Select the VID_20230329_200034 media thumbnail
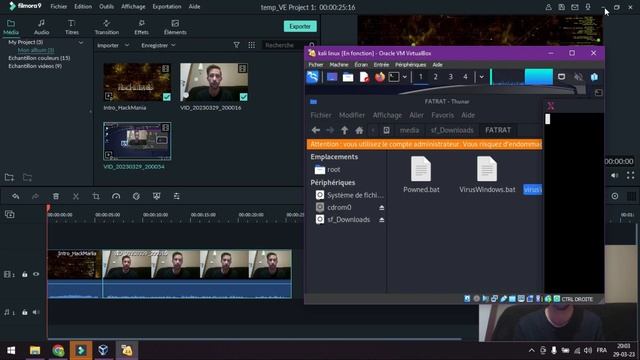The height and width of the screenshot is (360, 640). (137, 141)
